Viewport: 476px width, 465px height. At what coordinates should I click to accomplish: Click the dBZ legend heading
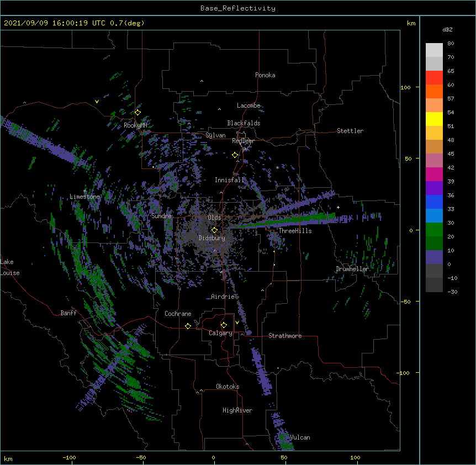pos(447,29)
